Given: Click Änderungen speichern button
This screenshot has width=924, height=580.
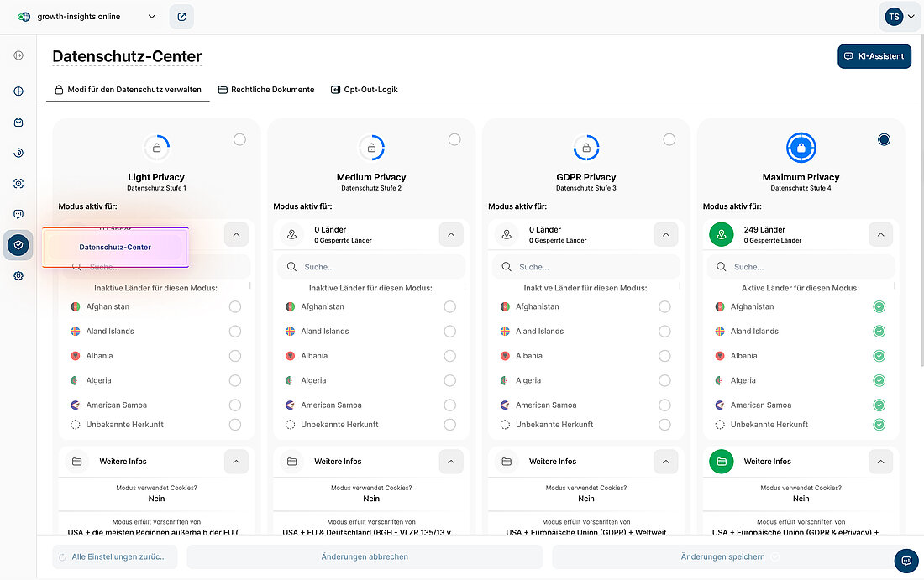Looking at the screenshot, I should pyautogui.click(x=722, y=556).
